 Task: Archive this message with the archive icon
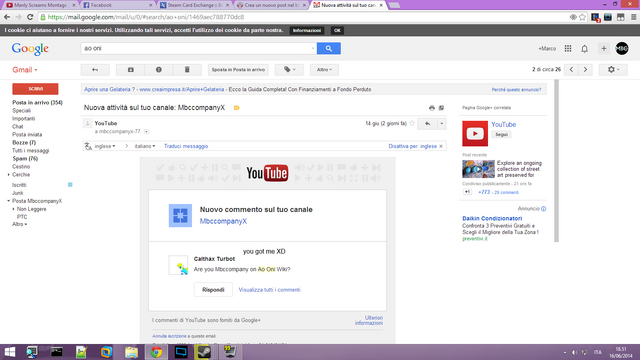click(x=131, y=70)
